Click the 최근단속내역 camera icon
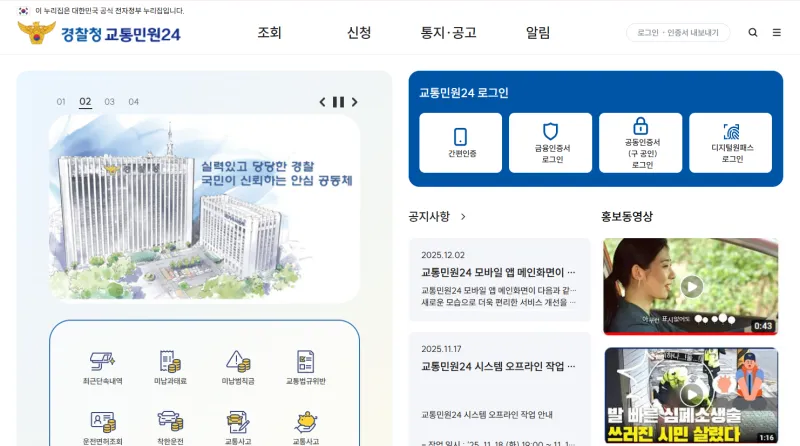This screenshot has height=446, width=800. tap(102, 362)
